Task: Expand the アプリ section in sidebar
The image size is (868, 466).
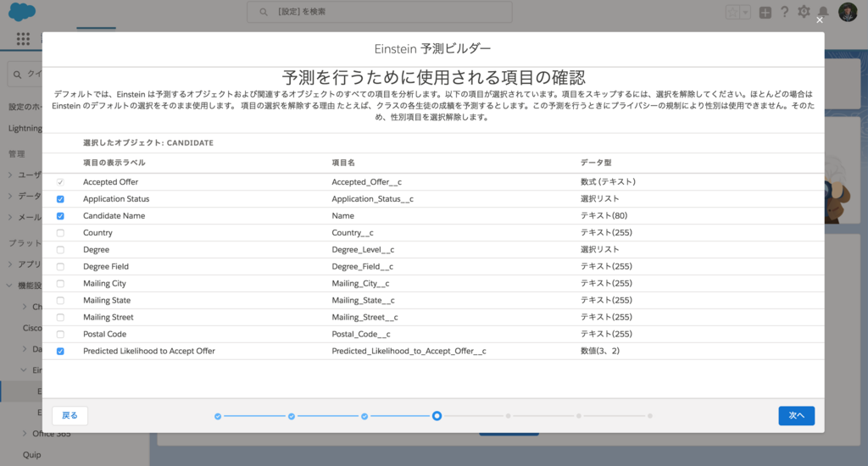Action: pyautogui.click(x=10, y=264)
